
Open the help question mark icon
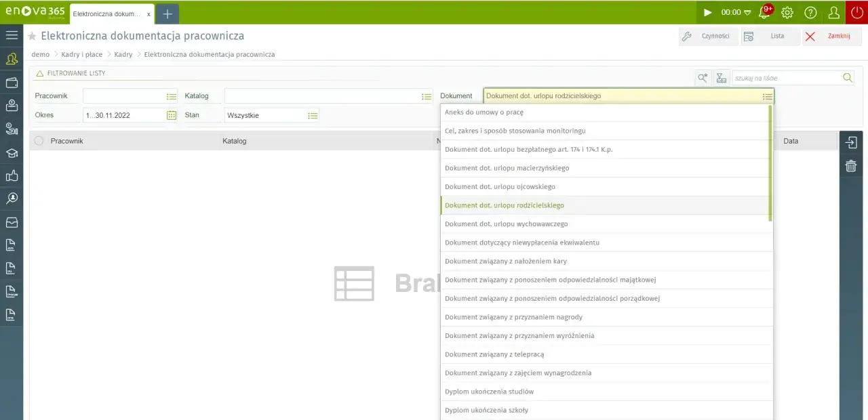(810, 12)
